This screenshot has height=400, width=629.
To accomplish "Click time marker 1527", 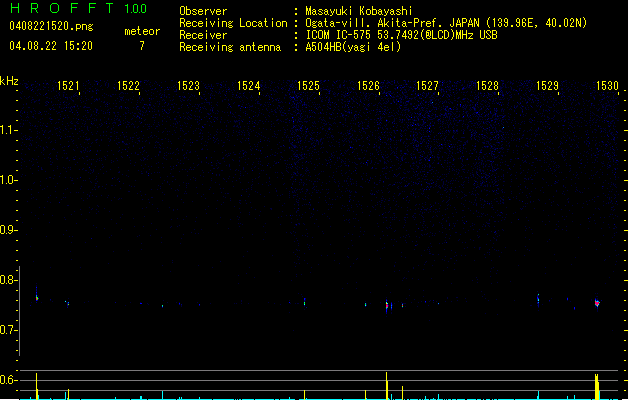I will tap(427, 86).
